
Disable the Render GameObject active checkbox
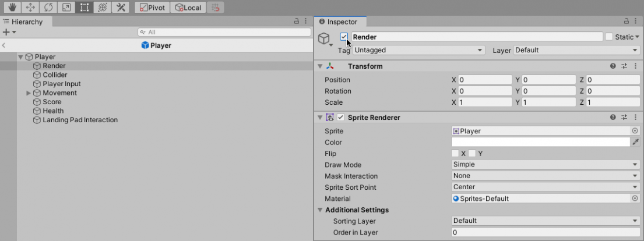coord(344,37)
